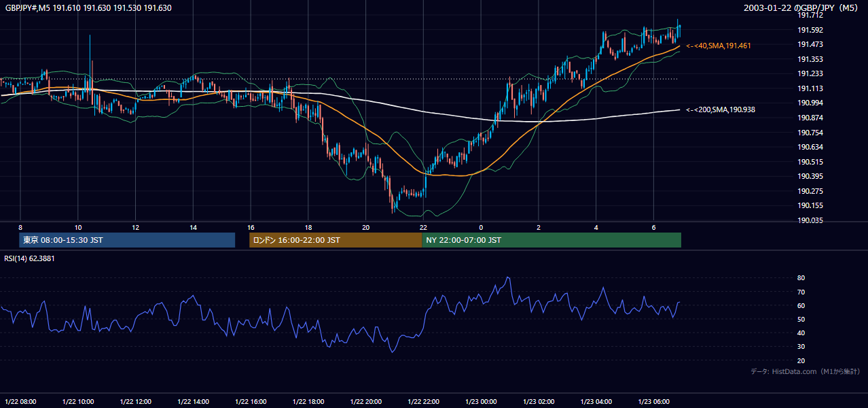This screenshot has height=408, width=868.
Task: Click the 1/23 06:00 date label
Action: point(654,402)
